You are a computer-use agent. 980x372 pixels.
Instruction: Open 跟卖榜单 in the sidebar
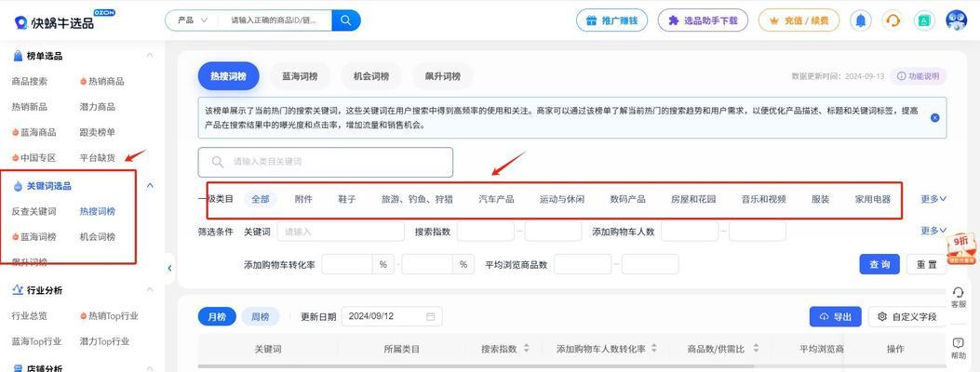[98, 132]
